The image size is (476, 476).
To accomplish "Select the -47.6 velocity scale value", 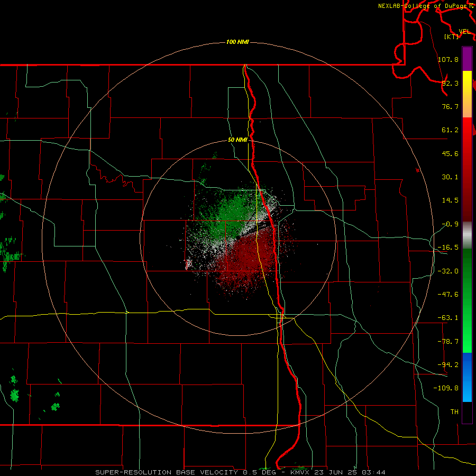I will [448, 295].
